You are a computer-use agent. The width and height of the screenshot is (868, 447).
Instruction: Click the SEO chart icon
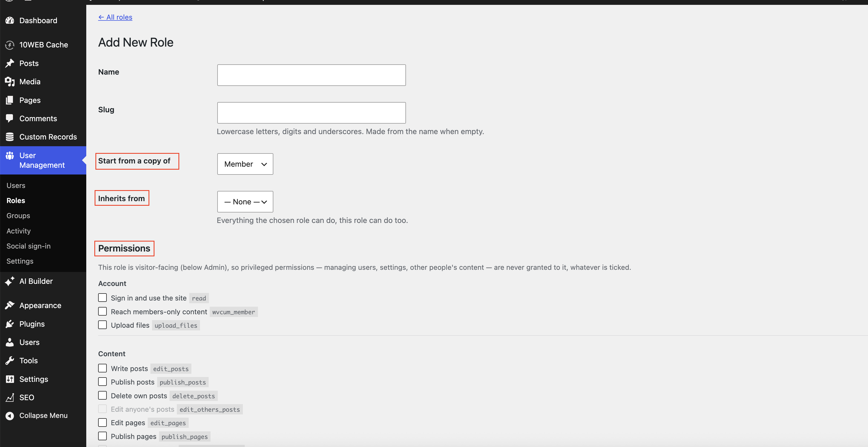click(x=10, y=397)
